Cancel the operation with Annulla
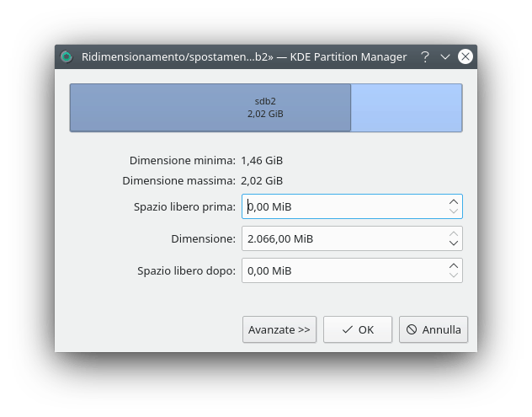This screenshot has width=532, height=417. 434,329
